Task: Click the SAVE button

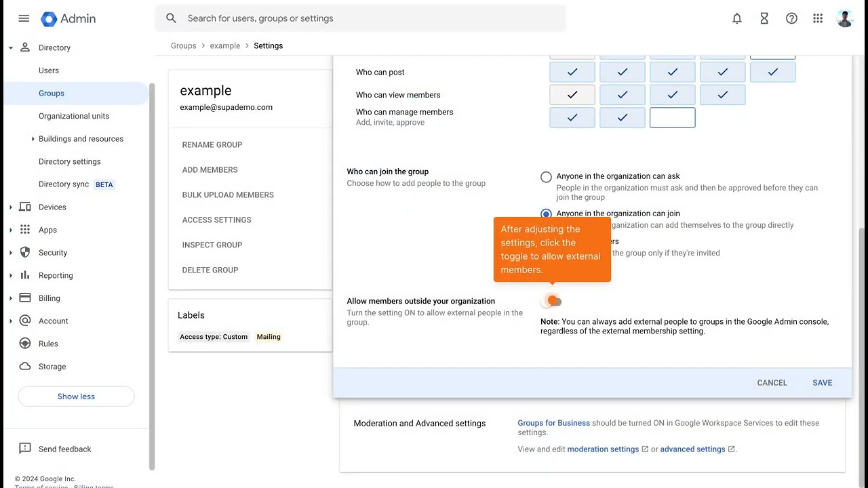Action: tap(822, 383)
